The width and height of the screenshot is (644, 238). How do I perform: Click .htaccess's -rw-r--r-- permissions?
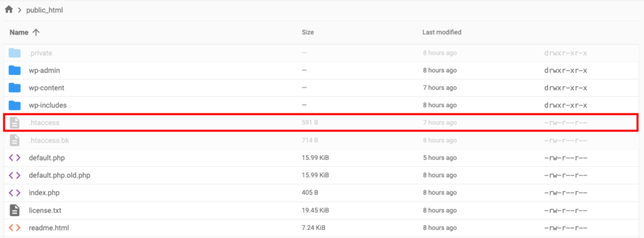click(565, 123)
